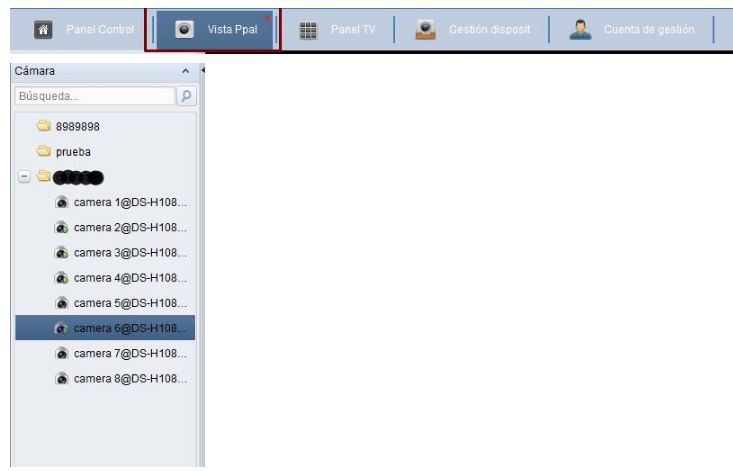Select camera 7@DS-H108 in the list
733x471 pixels.
(130, 353)
